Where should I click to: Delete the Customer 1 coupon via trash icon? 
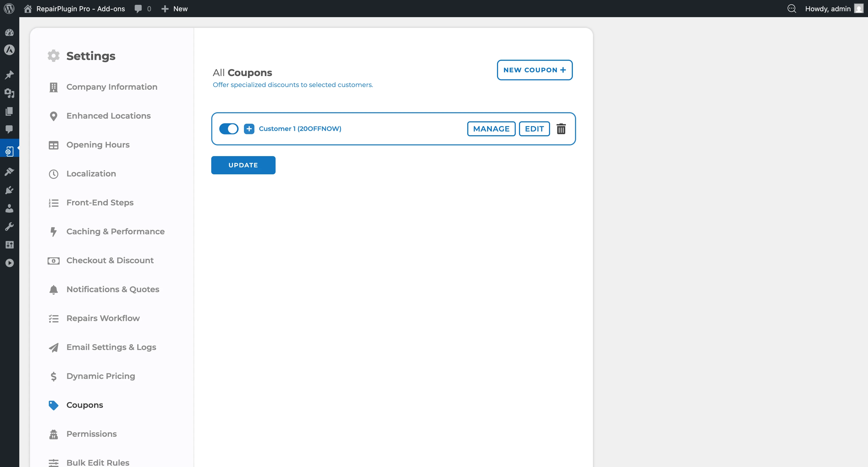click(561, 129)
